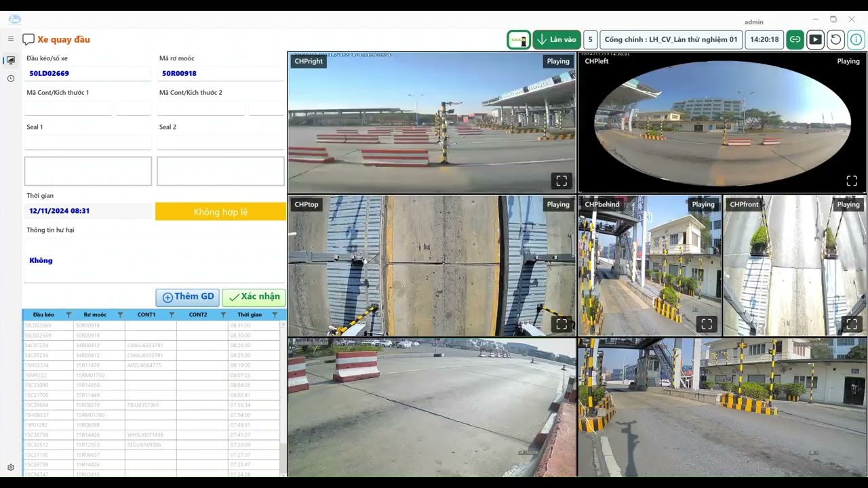Click Playing status on CHPleft feed
868x488 pixels.
coord(848,61)
